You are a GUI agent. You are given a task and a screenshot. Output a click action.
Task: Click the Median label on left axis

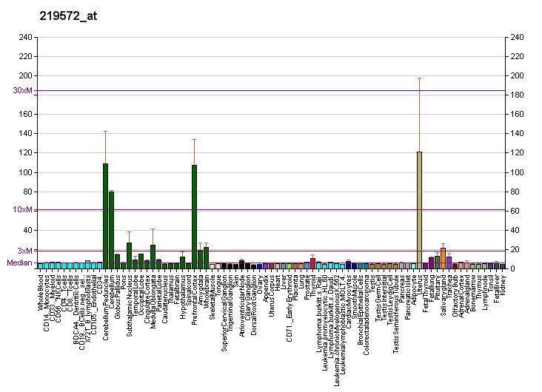(x=20, y=263)
